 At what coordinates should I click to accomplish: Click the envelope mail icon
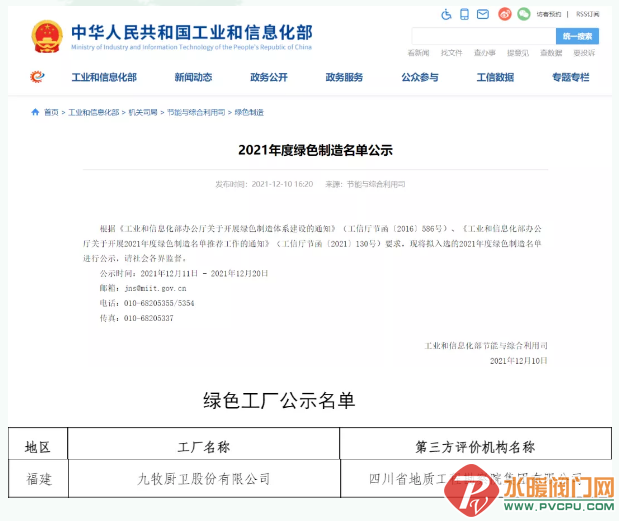[x=482, y=15]
